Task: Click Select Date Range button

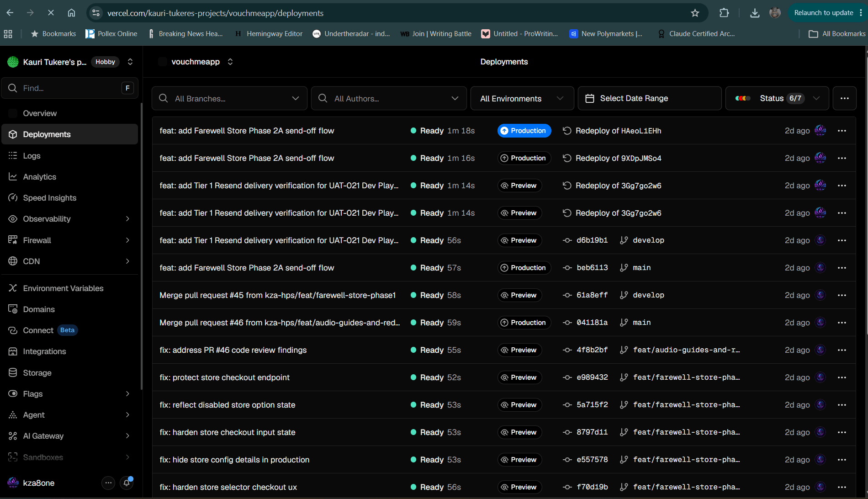Action: 650,98
